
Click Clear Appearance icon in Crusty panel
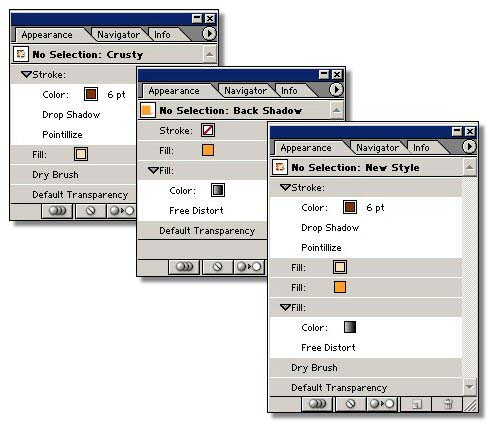click(x=90, y=211)
